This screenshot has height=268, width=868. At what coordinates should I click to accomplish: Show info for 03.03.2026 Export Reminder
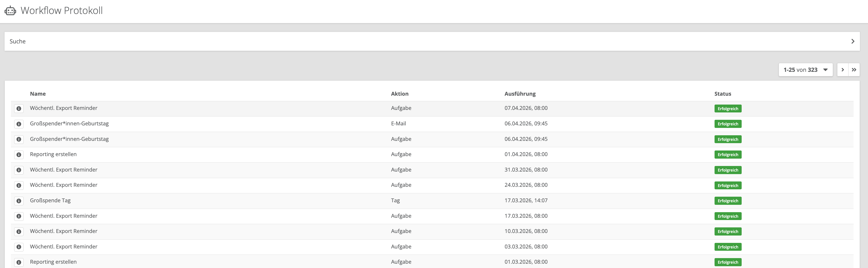click(19, 247)
